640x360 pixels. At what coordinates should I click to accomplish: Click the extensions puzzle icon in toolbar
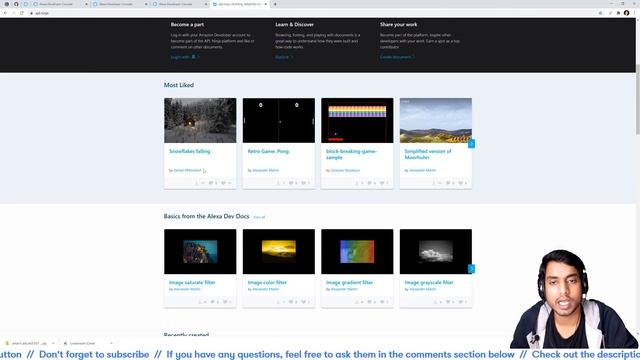[618, 13]
